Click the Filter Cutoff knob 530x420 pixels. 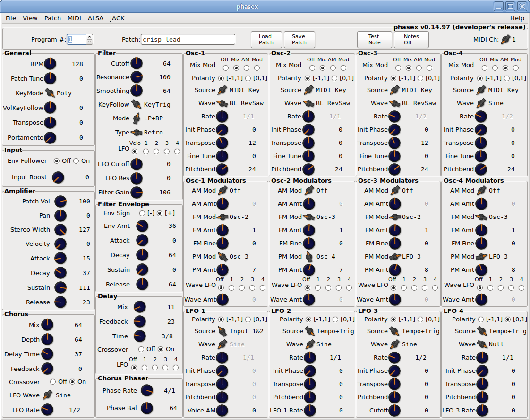pos(137,63)
